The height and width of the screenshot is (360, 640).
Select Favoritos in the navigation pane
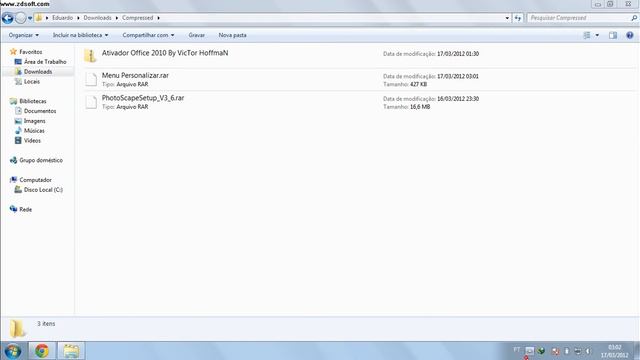[x=31, y=52]
